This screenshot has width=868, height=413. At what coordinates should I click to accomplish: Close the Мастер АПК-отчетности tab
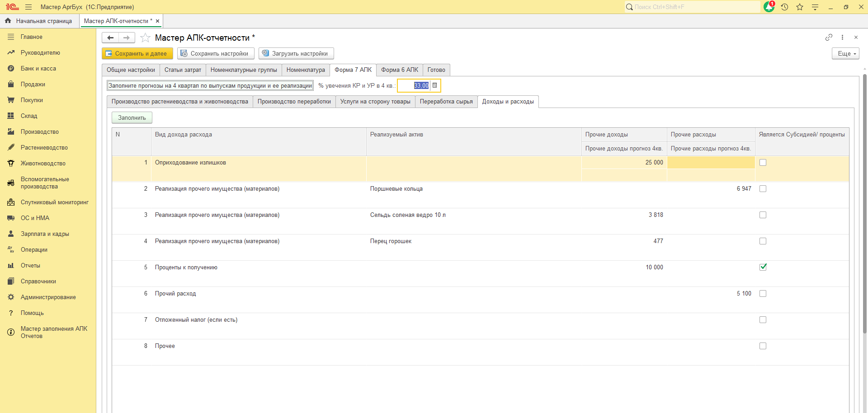157,21
